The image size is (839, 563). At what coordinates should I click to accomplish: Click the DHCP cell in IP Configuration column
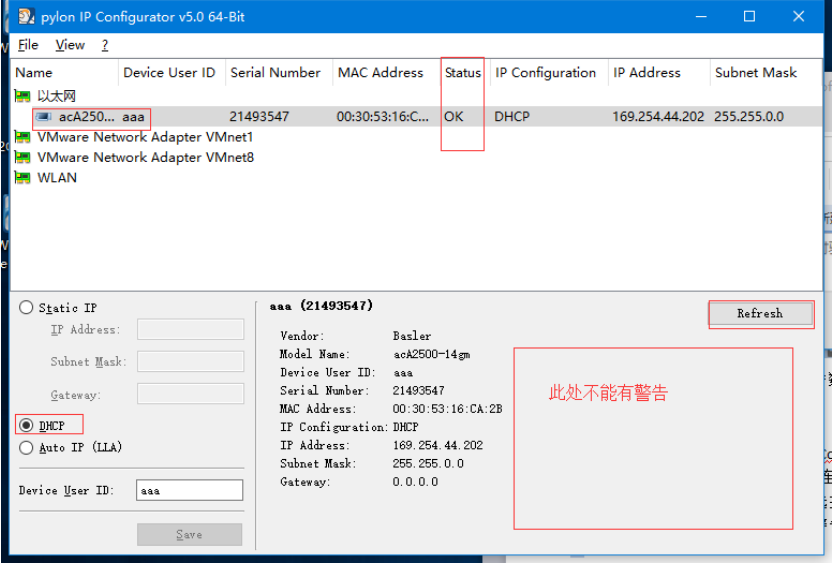[512, 117]
